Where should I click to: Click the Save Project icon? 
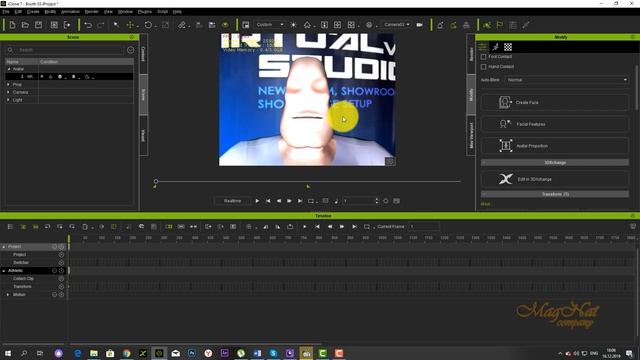[x=38, y=25]
